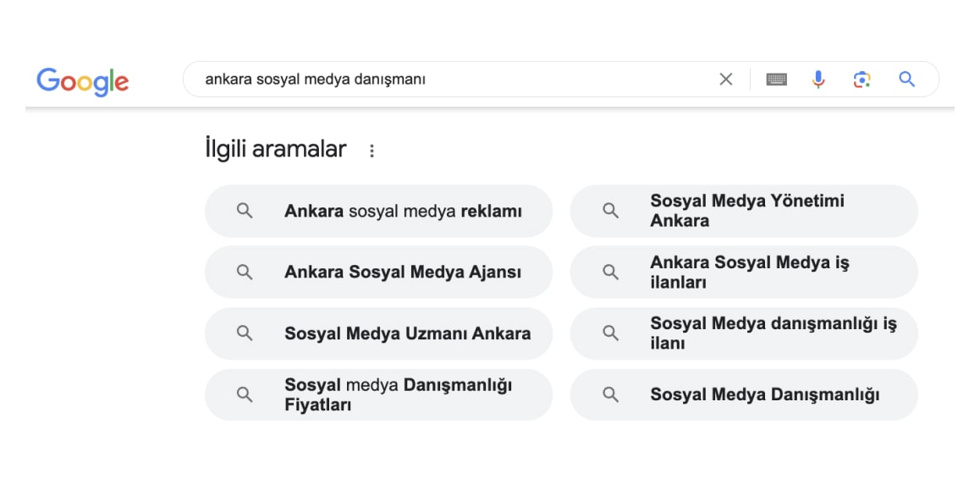Click the Google logo
This screenshot has height=490, width=980.
82,82
